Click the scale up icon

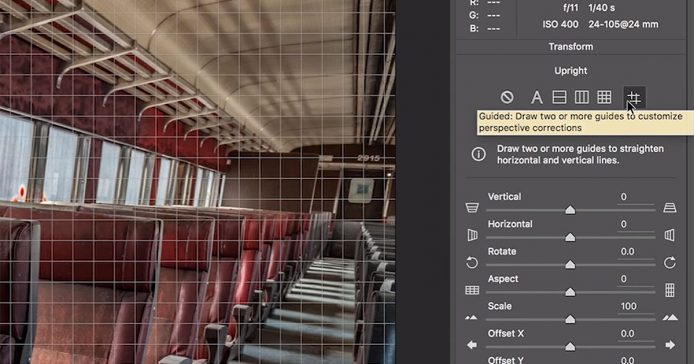(x=670, y=317)
